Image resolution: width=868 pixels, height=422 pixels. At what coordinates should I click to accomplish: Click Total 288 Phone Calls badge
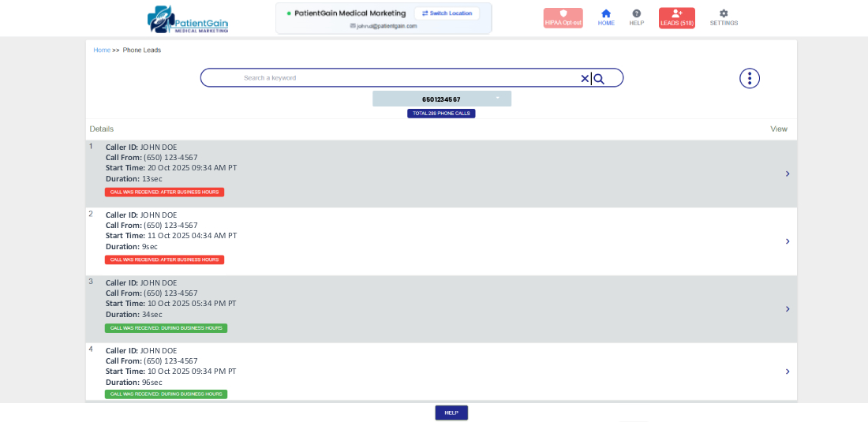[441, 114]
